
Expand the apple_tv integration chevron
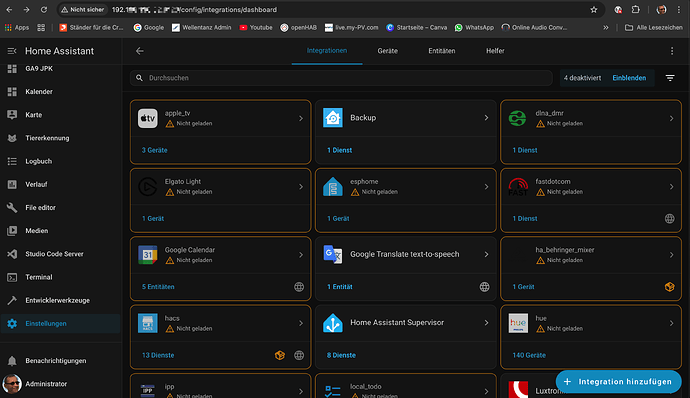point(301,118)
